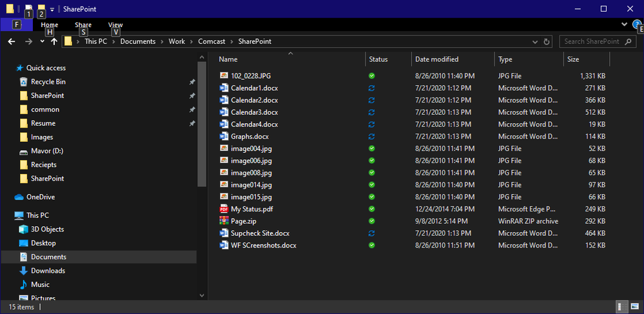Open recent locations dropdown arrow

point(42,41)
